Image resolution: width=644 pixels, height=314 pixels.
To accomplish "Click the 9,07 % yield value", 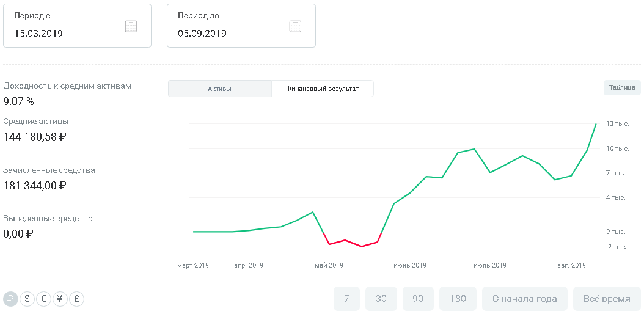I will [x=18, y=101].
